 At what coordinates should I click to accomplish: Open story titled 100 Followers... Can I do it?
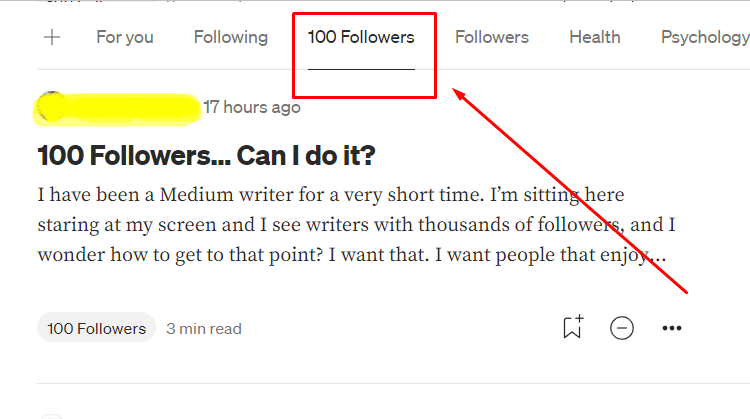(206, 155)
